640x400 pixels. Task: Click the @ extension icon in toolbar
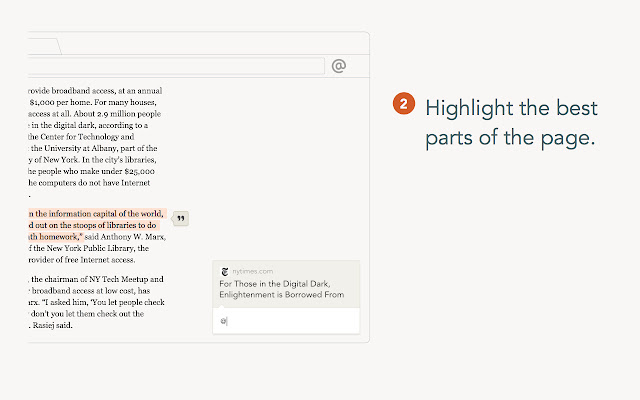click(339, 66)
